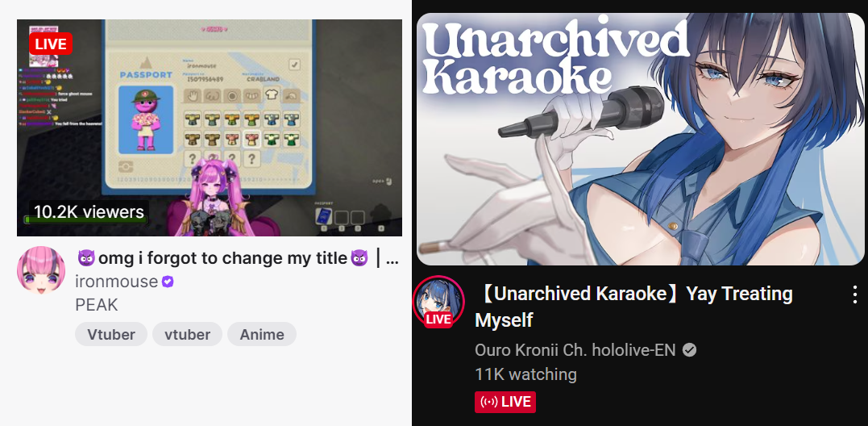Select the Anime tag
868x426 pixels.
[x=262, y=335]
